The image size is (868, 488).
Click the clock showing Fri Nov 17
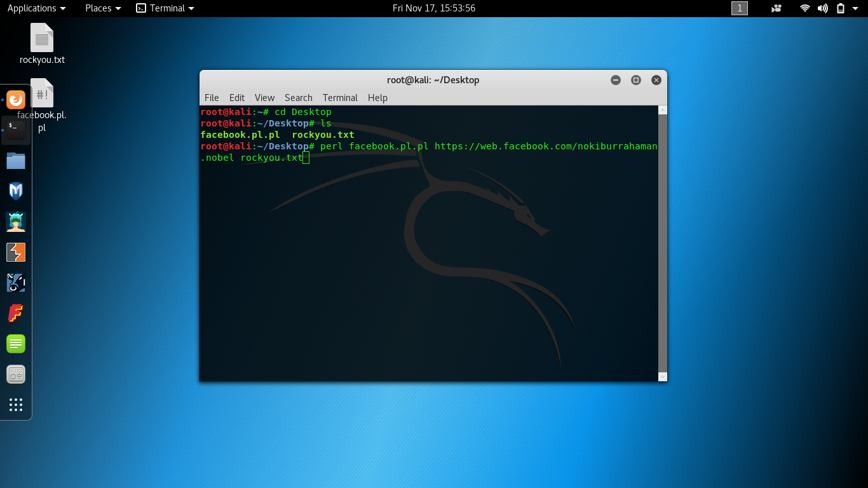tap(434, 8)
